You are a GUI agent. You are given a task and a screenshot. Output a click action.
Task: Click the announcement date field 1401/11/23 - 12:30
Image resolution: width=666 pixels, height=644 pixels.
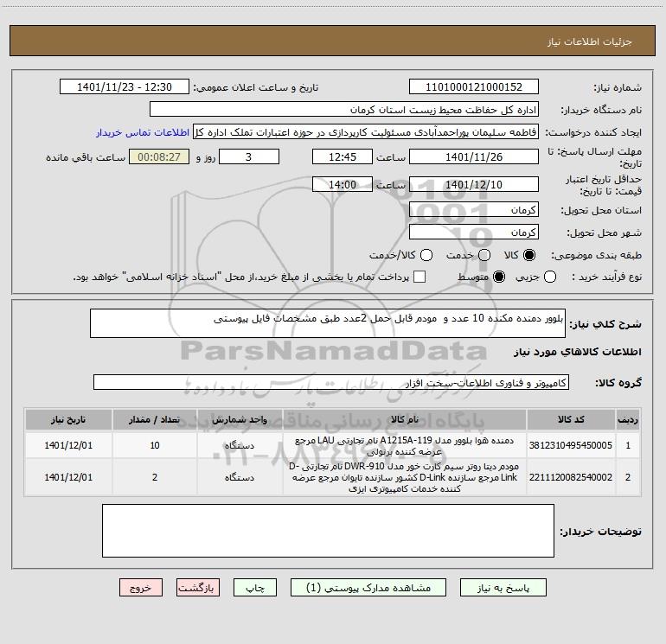(x=125, y=87)
